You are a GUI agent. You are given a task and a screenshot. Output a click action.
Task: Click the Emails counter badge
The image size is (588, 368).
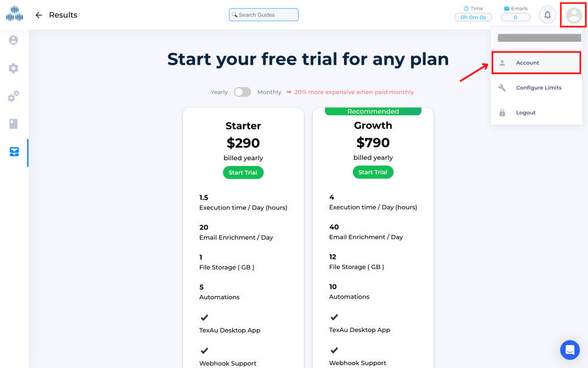[516, 17]
